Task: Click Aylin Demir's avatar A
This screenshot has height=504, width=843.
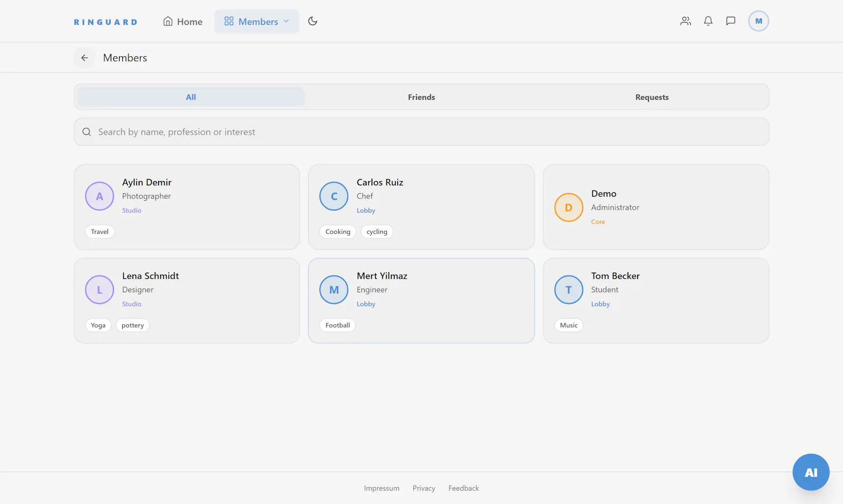Action: 100,196
